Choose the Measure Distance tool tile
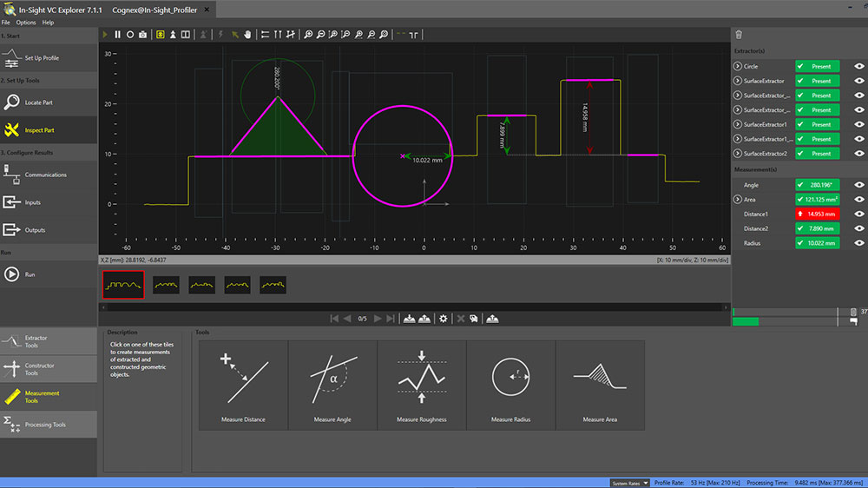Screen dimensions: 868x488 coord(243,385)
